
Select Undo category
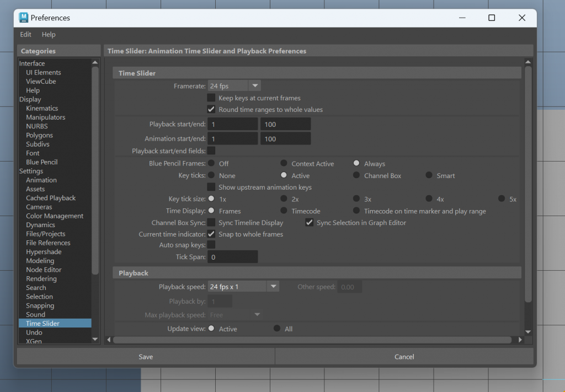pos(34,332)
